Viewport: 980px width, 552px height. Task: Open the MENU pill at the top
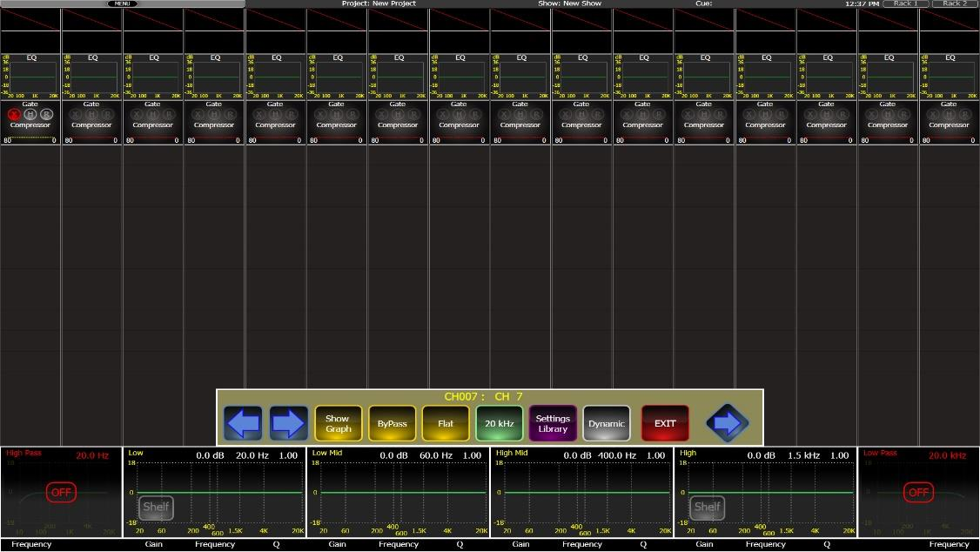pyautogui.click(x=123, y=3)
